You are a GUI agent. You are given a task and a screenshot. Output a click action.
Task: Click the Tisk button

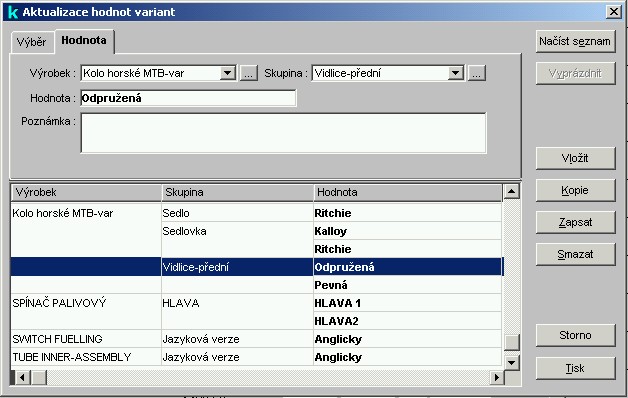click(x=575, y=368)
